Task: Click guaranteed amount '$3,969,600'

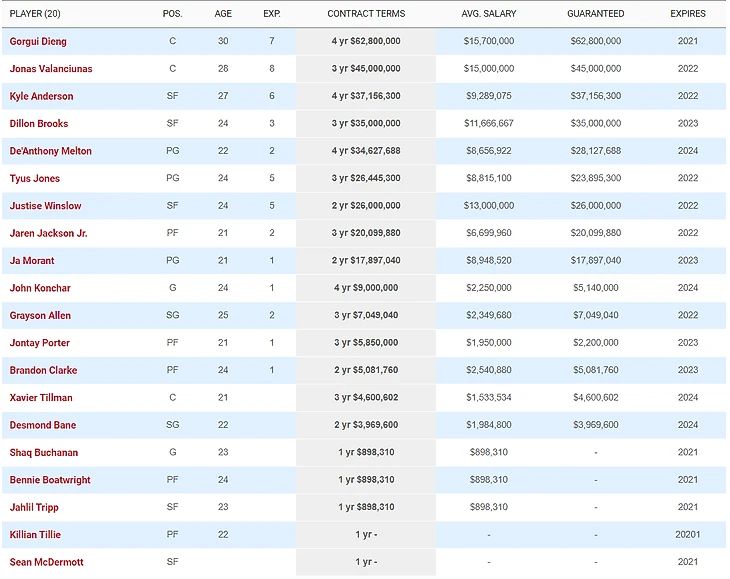Action: [596, 425]
